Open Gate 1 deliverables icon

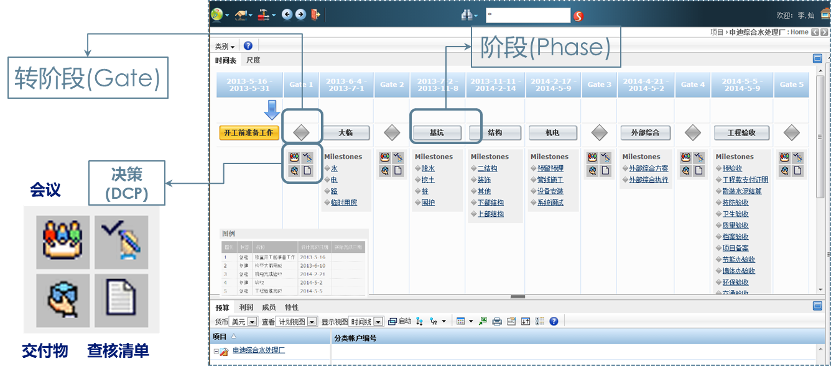point(294,171)
